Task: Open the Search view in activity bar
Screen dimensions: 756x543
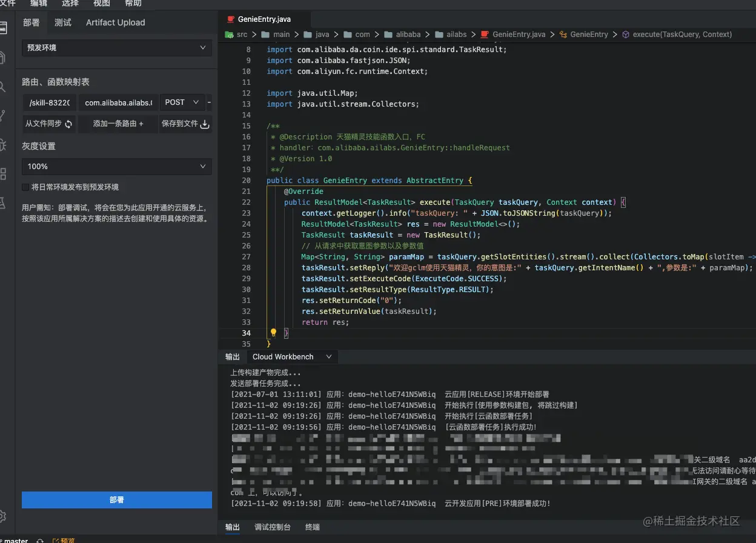Action: pyautogui.click(x=3, y=87)
